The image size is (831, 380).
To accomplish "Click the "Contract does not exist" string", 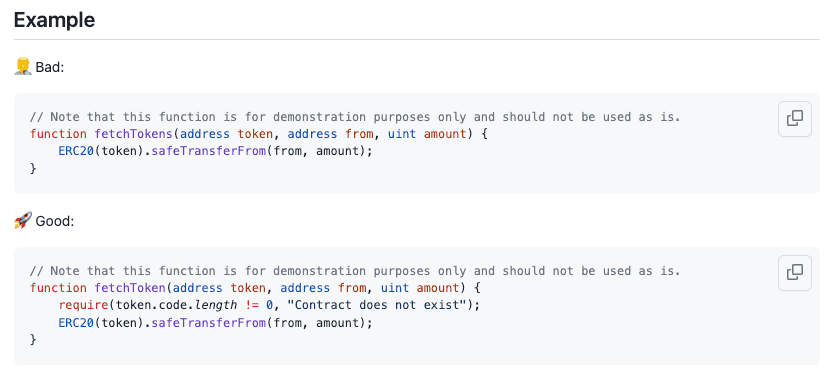I will [x=377, y=305].
